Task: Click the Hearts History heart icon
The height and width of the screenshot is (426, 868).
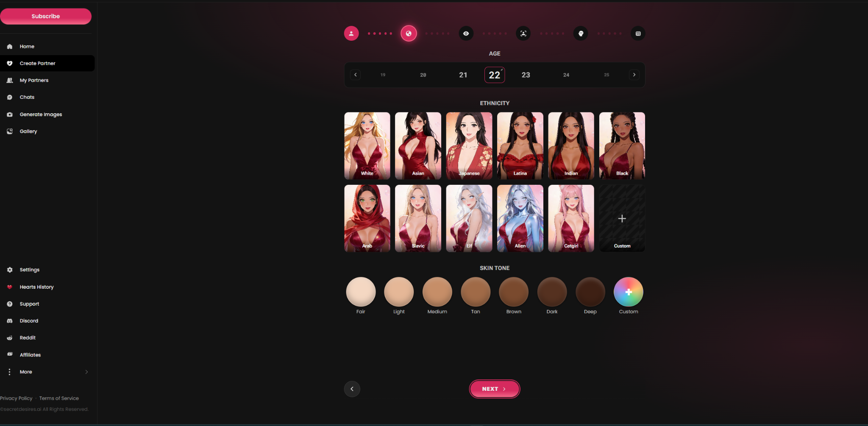Action: [x=10, y=287]
